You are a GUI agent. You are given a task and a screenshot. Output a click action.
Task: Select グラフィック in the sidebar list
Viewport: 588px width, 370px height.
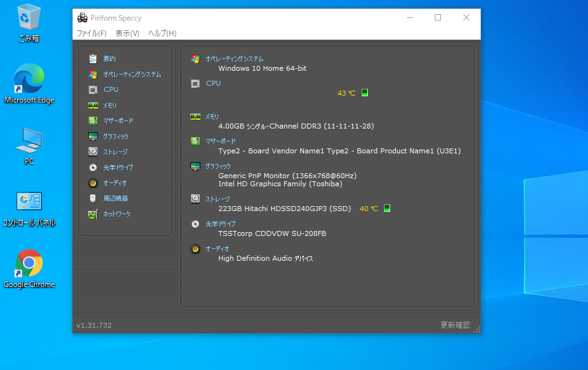click(x=116, y=136)
